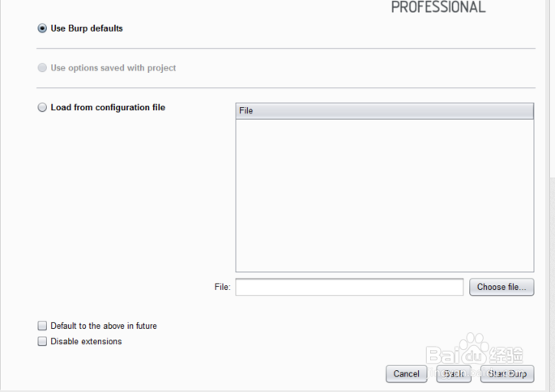Go to previous step with Back button

[454, 373]
